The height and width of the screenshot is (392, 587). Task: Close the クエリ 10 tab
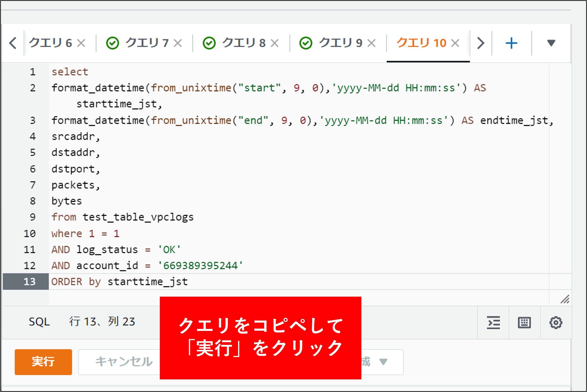[x=455, y=43]
